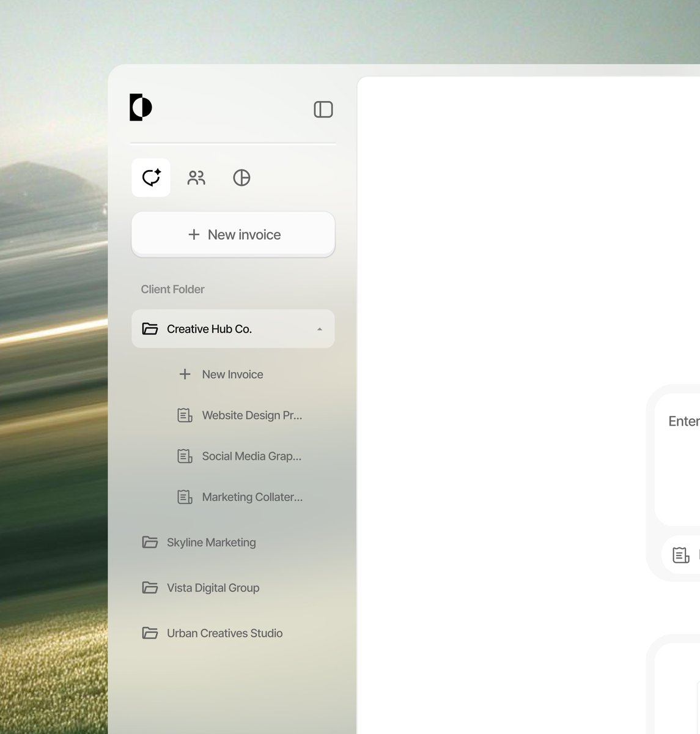Screen dimensions: 700x734
Task: Open the pie chart analytics tab
Action: point(241,177)
